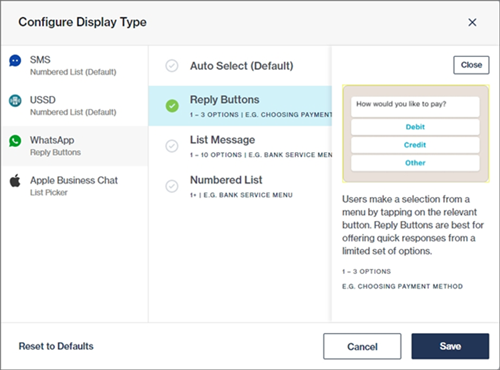Viewport: 500px width, 370px height.
Task: Select the List Message radio circle
Action: pos(172,146)
